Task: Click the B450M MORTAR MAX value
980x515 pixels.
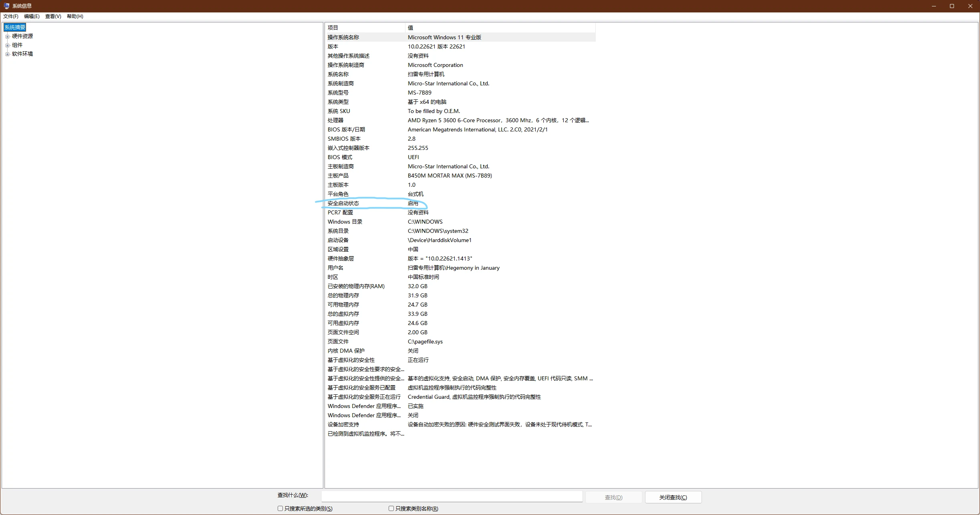Action: coord(450,176)
